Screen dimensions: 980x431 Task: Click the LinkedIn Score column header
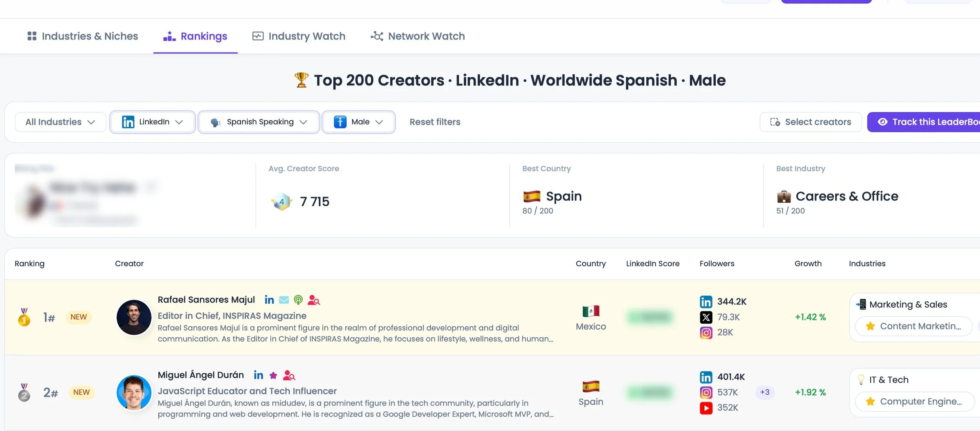(653, 263)
